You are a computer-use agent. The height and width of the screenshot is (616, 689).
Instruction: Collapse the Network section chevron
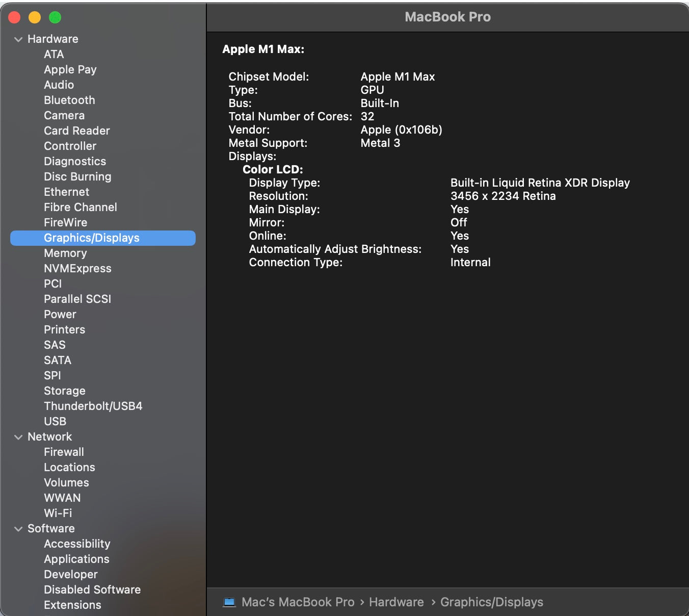click(18, 437)
